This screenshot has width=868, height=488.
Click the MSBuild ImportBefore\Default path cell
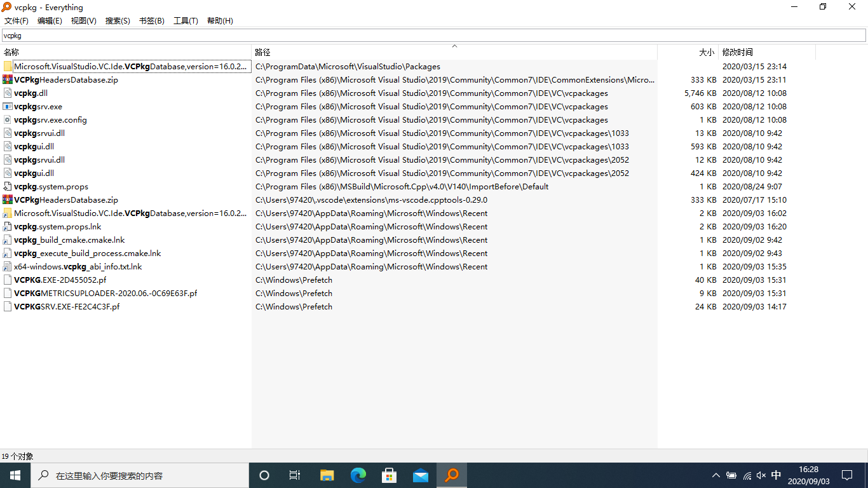(x=402, y=186)
